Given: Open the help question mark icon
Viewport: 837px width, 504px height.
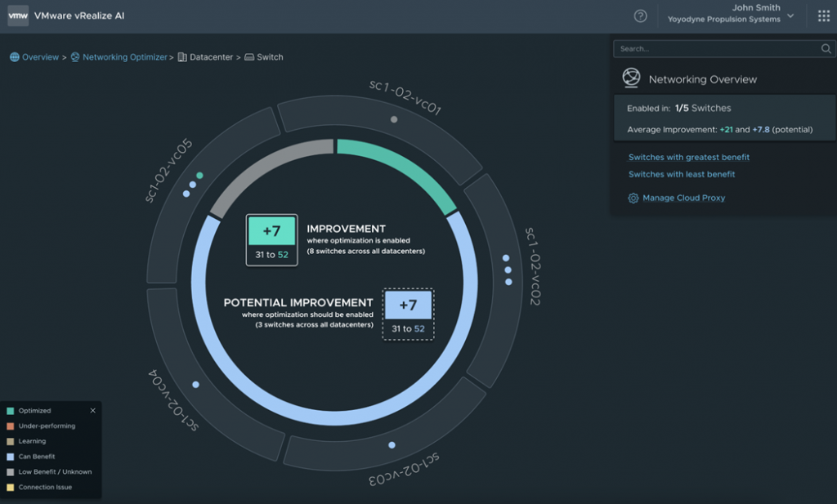Looking at the screenshot, I should pos(640,16).
